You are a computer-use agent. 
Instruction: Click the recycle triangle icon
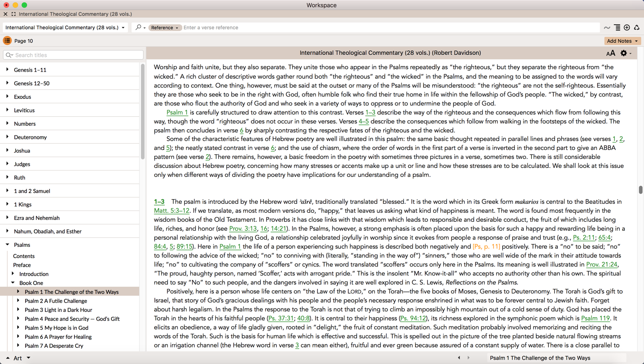[637, 28]
